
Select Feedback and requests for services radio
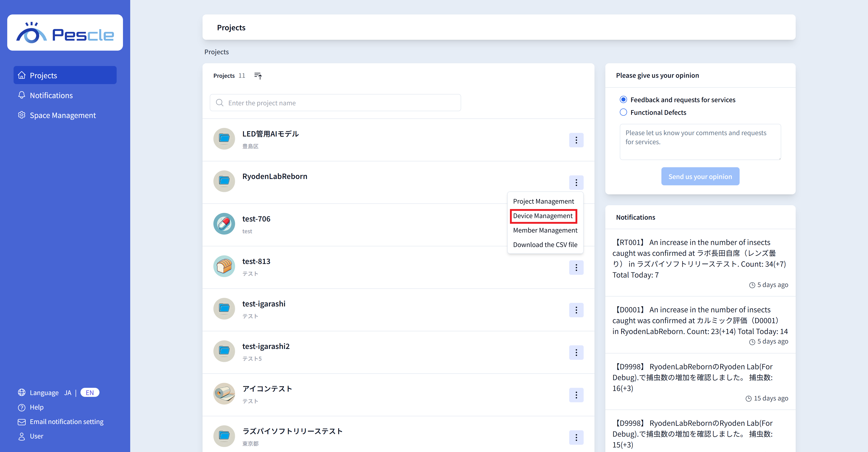point(623,99)
